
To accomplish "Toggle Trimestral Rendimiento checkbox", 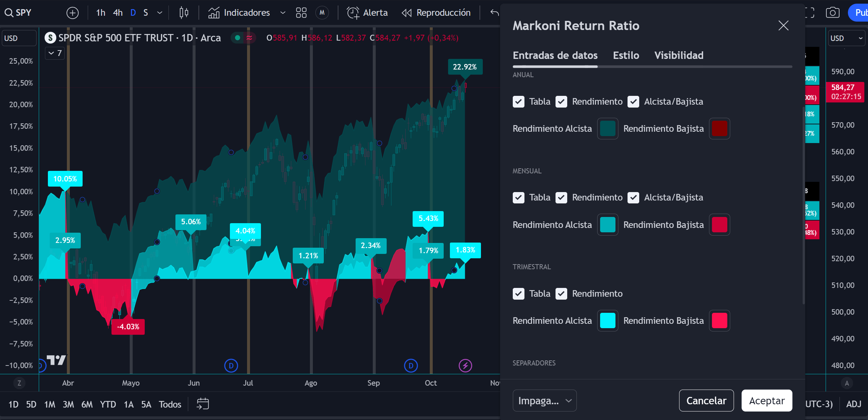I will [561, 294].
